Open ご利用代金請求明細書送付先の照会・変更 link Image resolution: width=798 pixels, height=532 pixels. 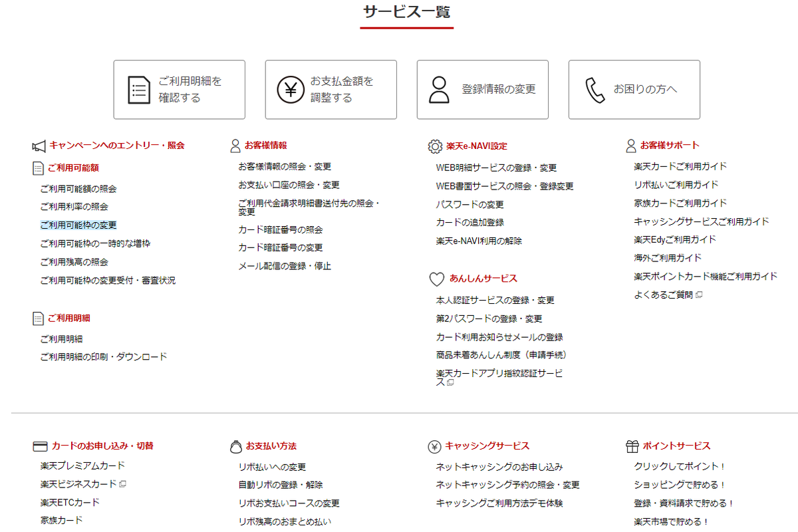[x=310, y=207]
